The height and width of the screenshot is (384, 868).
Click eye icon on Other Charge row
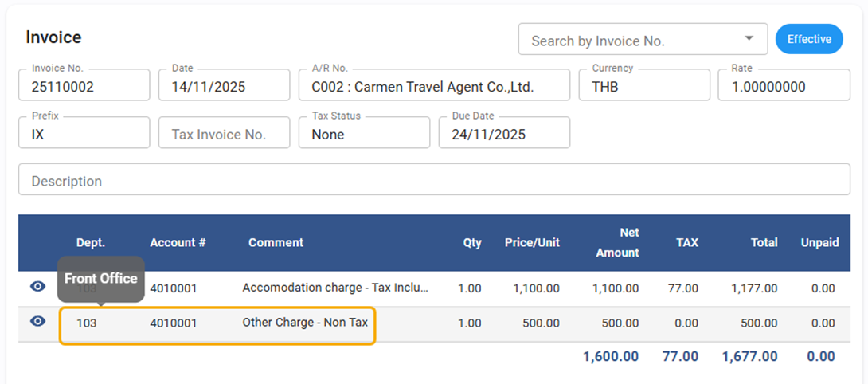click(37, 322)
